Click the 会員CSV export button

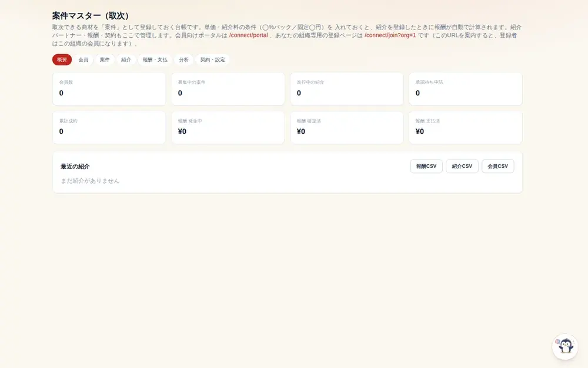[x=497, y=166]
